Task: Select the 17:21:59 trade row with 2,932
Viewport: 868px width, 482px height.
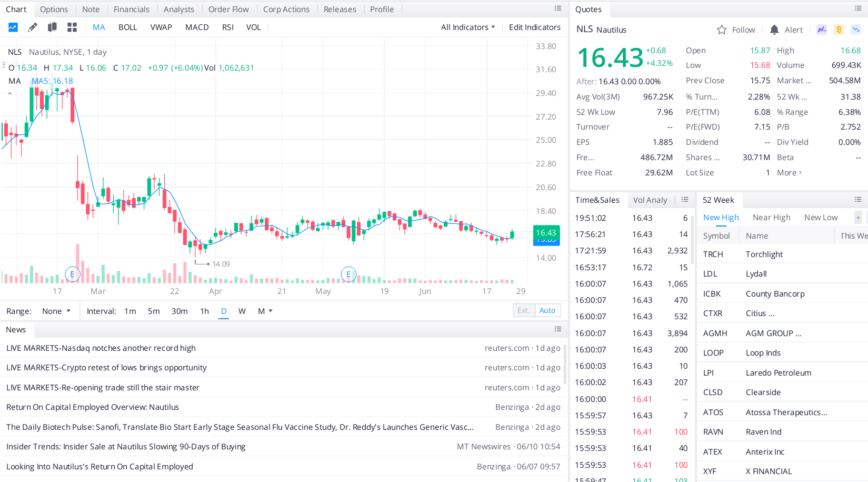Action: point(631,251)
